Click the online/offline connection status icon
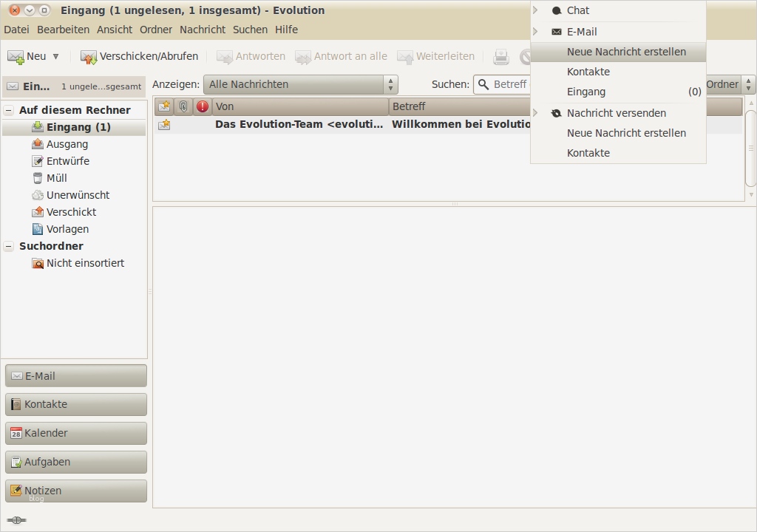The image size is (757, 532). 16,520
